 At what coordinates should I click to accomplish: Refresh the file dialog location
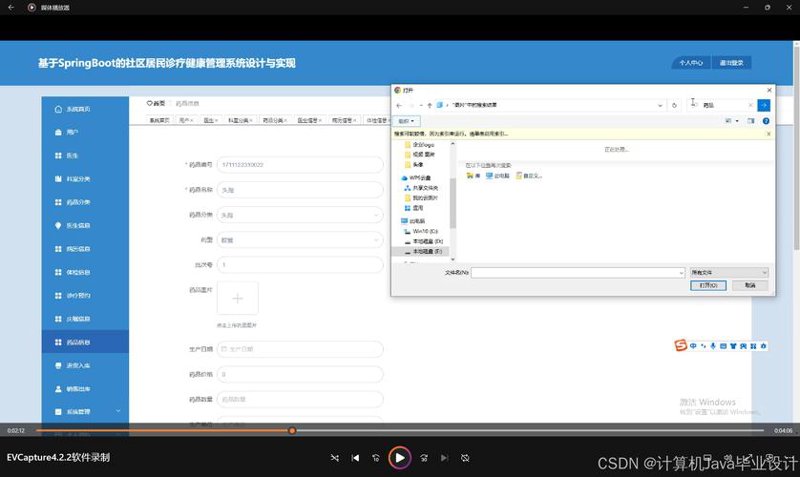pos(674,105)
